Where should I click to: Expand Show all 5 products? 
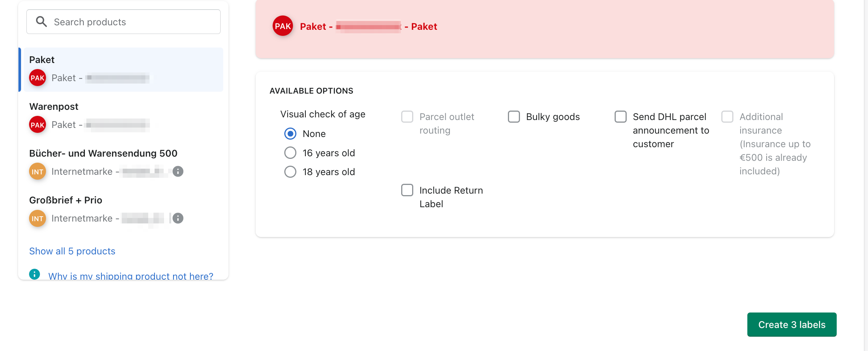[x=72, y=251]
